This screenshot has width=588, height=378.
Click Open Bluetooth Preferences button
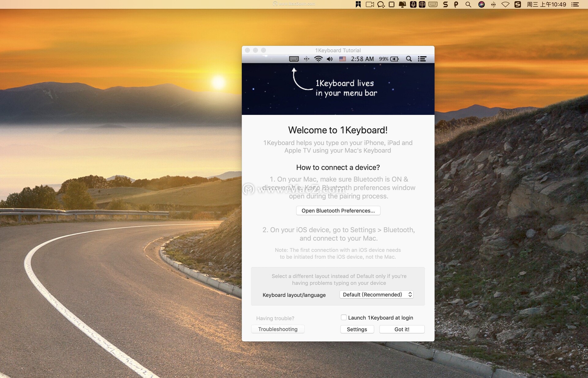pyautogui.click(x=338, y=211)
